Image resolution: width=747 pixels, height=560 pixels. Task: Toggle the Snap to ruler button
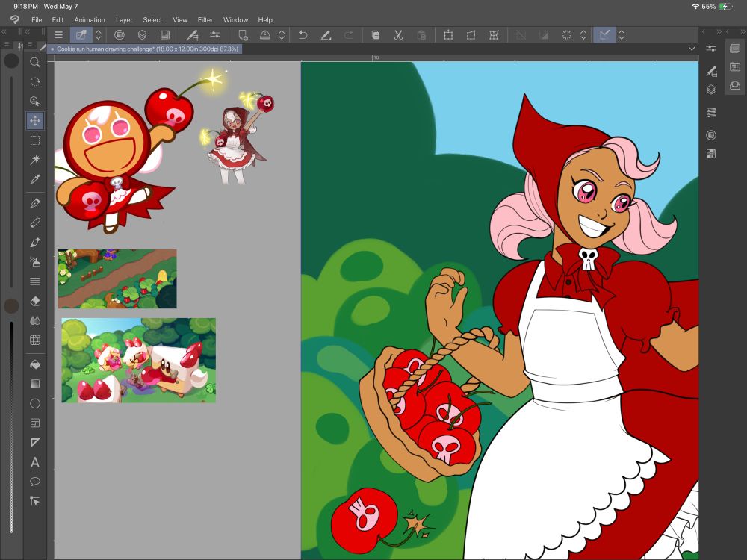click(x=604, y=35)
